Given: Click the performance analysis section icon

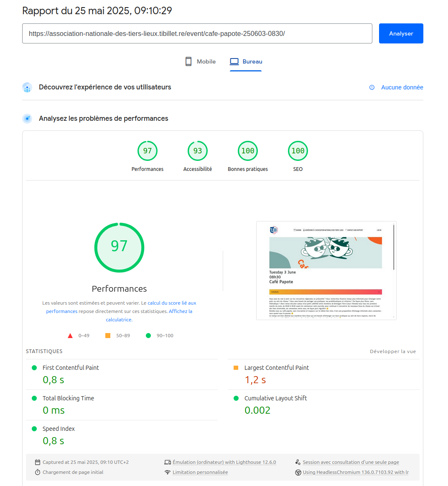Looking at the screenshot, I should [27, 119].
